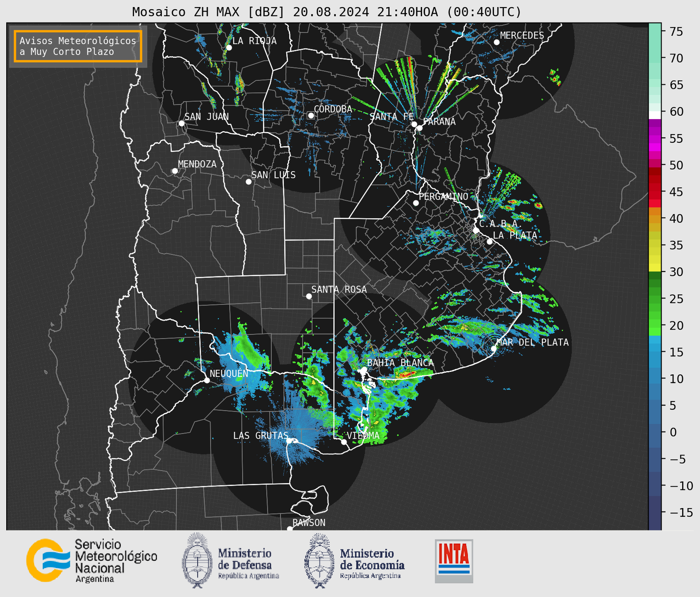Click the BAHÍA BLANCA label text
Viewport: 700px width, 597px height.
pyautogui.click(x=400, y=363)
